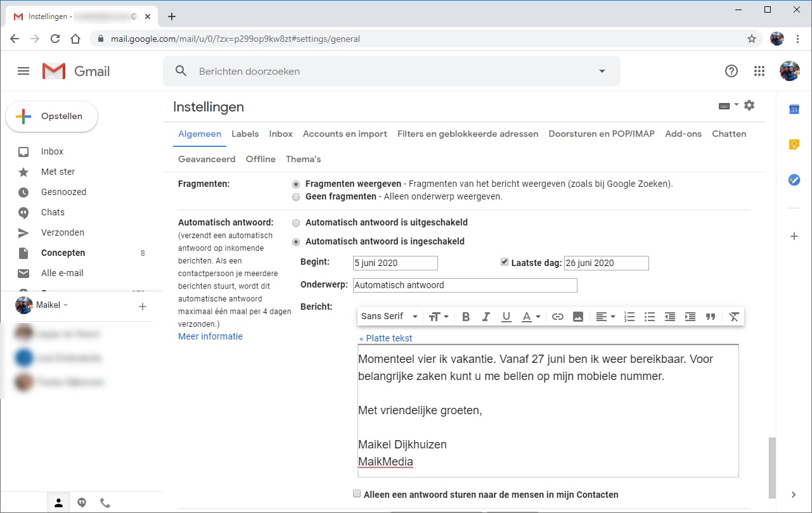Open the text color dropdown

tap(531, 317)
